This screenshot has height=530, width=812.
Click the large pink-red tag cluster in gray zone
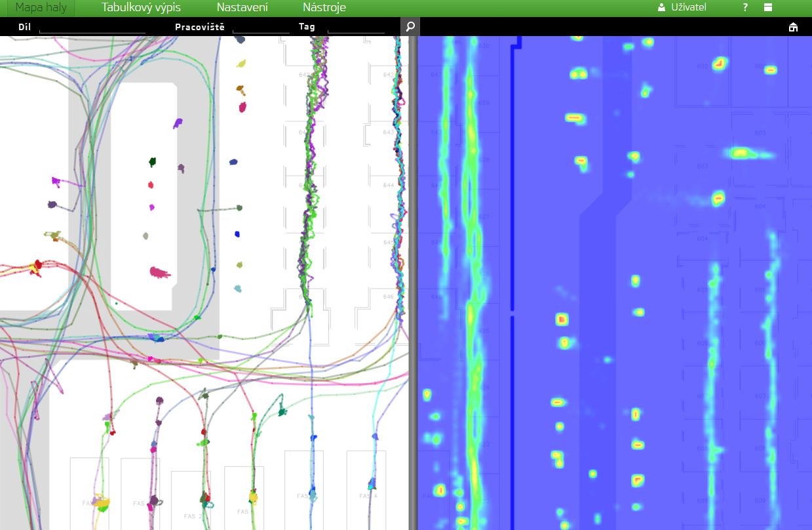point(159,272)
